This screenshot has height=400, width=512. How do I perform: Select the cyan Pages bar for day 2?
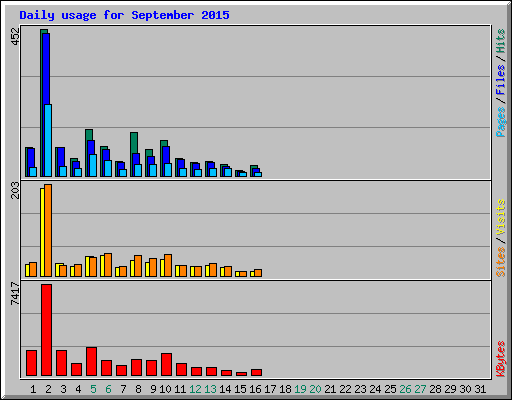pos(48,140)
